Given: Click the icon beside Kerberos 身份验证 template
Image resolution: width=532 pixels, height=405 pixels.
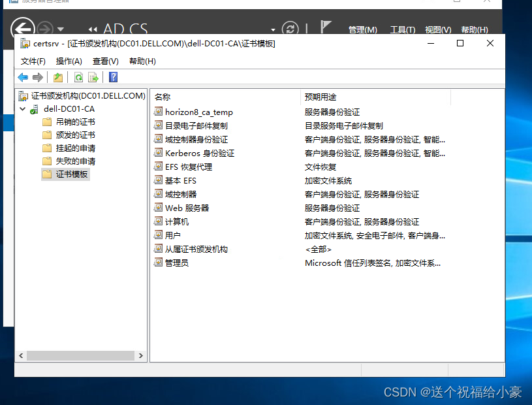Looking at the screenshot, I should coord(158,152).
